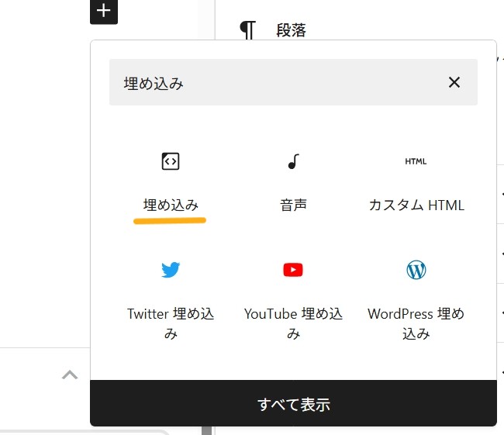Select the カスタム HTML block icon
Screen dimensions: 504x435
[416, 161]
